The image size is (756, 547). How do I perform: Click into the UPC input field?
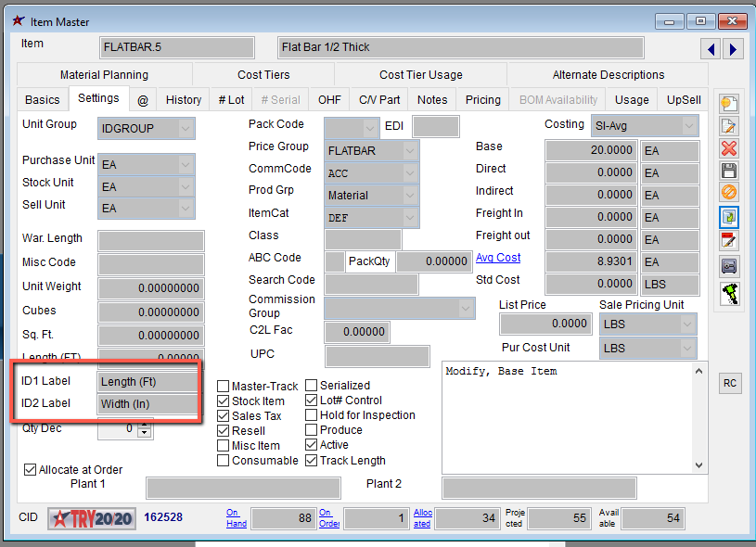coord(377,356)
